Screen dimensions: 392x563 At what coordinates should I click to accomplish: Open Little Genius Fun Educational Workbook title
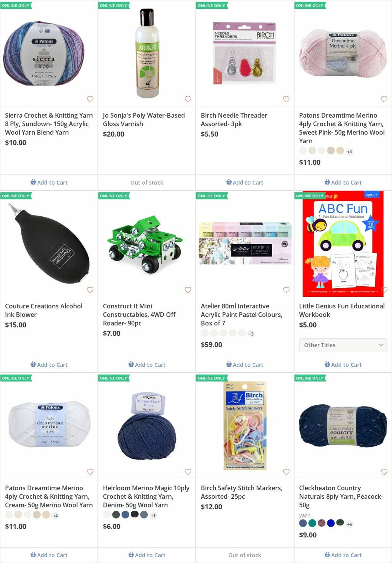[x=342, y=310]
